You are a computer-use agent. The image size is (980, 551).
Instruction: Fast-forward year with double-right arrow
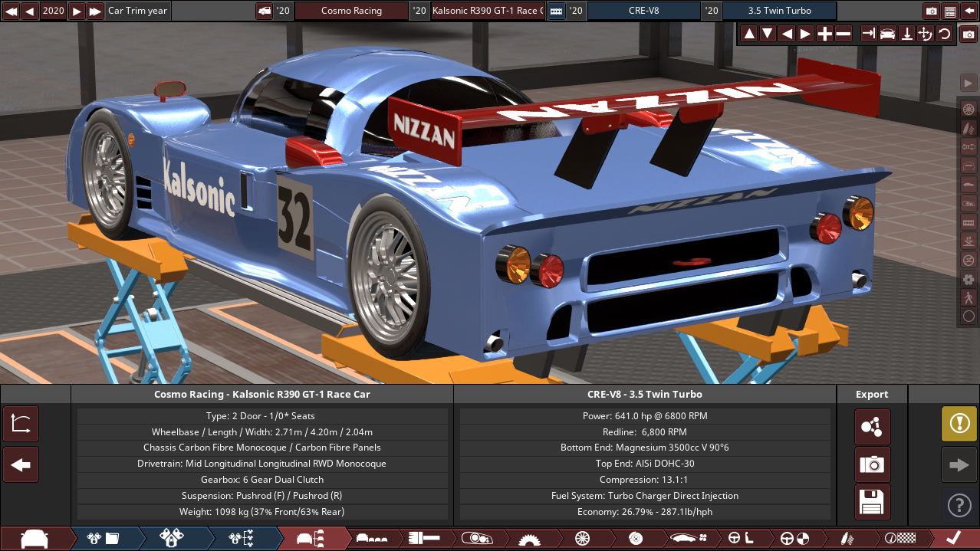tap(95, 11)
